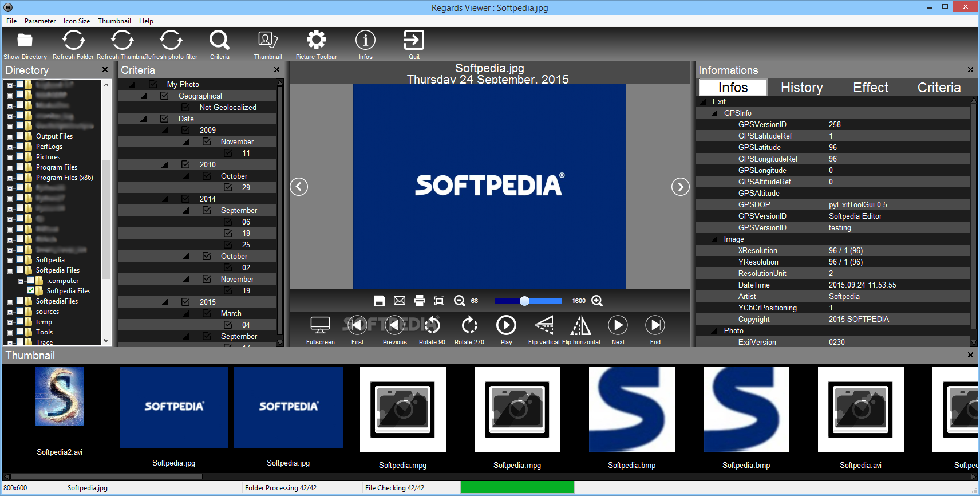980x496 pixels.
Task: Expand the Program Files folder
Action: 10,168
